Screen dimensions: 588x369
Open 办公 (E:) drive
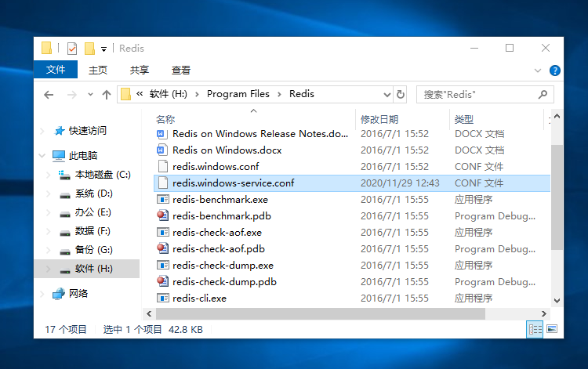point(93,212)
